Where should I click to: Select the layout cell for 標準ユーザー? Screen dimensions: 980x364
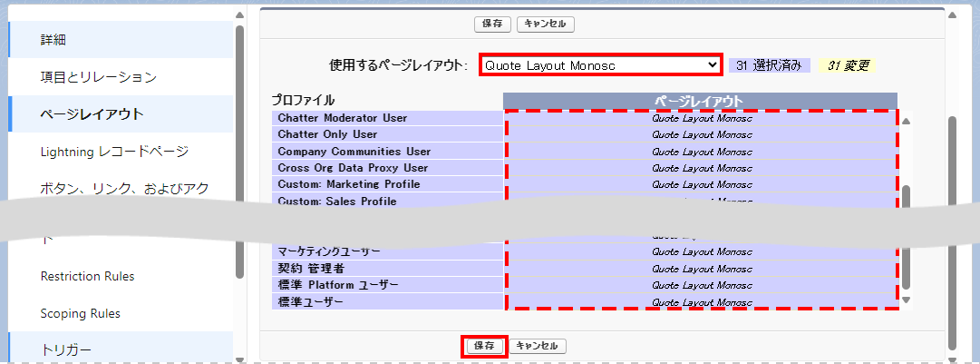click(x=702, y=302)
